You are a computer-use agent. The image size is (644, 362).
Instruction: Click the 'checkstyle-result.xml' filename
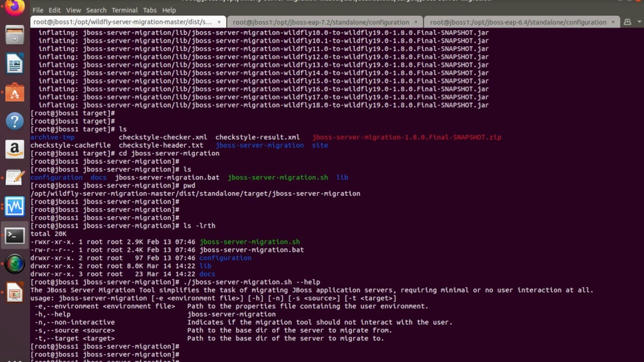tap(258, 137)
